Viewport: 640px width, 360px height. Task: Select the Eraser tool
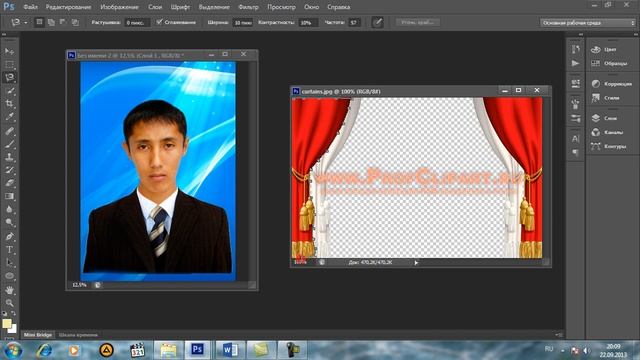tap(9, 183)
